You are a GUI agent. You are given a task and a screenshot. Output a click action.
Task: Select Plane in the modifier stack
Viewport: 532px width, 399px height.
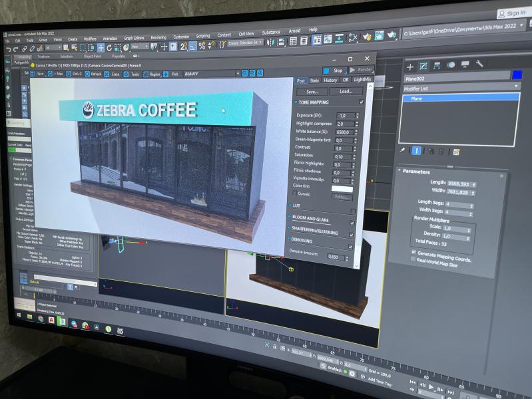[461, 98]
